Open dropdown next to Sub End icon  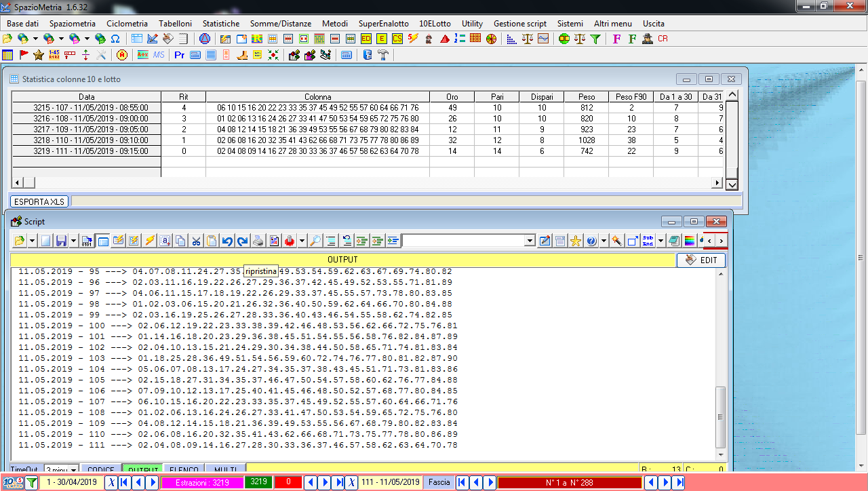click(660, 241)
